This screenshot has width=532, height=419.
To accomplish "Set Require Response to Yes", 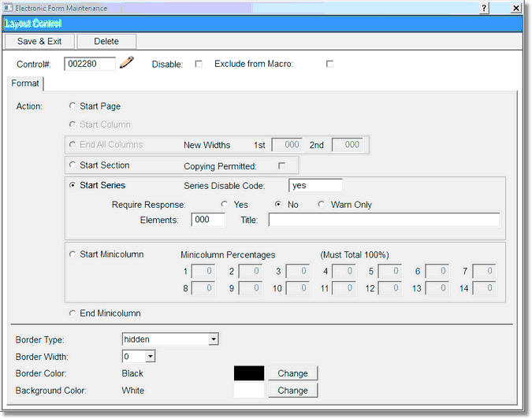I will pos(225,204).
